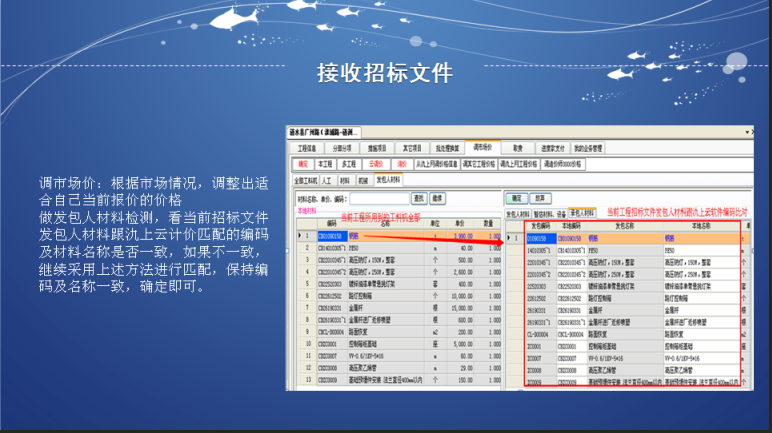Viewport: 772px width, 433px height.
Task: Select row 9 路面恢复 in left table
Action: coord(399,332)
